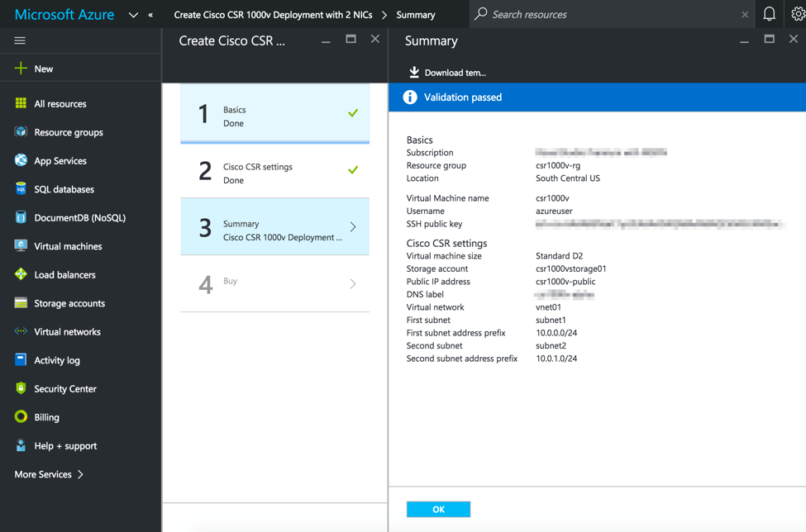Open Billing circle icon

(x=21, y=417)
